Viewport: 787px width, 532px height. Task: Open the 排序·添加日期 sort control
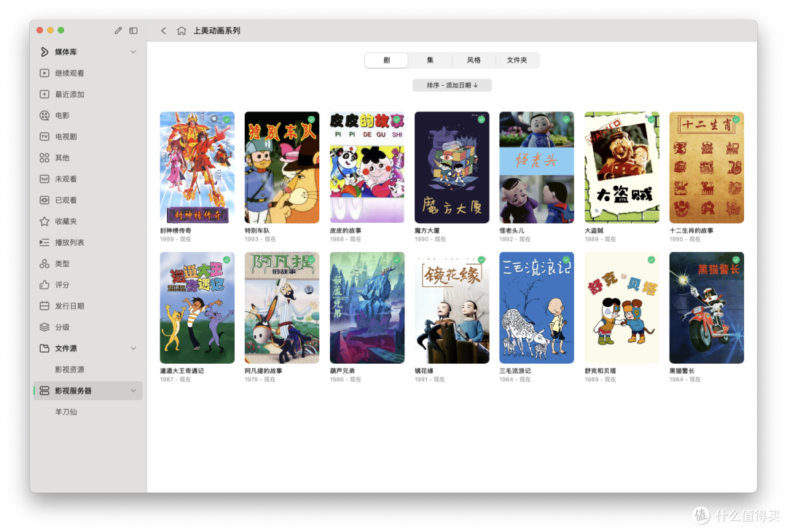pyautogui.click(x=452, y=85)
